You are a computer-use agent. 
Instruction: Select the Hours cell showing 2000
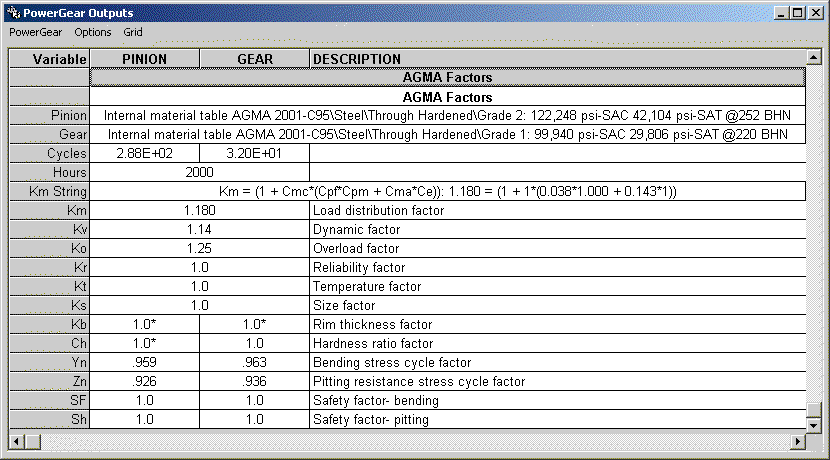200,173
